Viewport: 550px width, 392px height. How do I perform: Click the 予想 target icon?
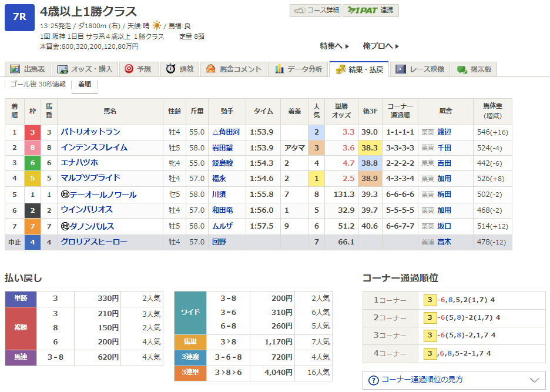click(129, 69)
